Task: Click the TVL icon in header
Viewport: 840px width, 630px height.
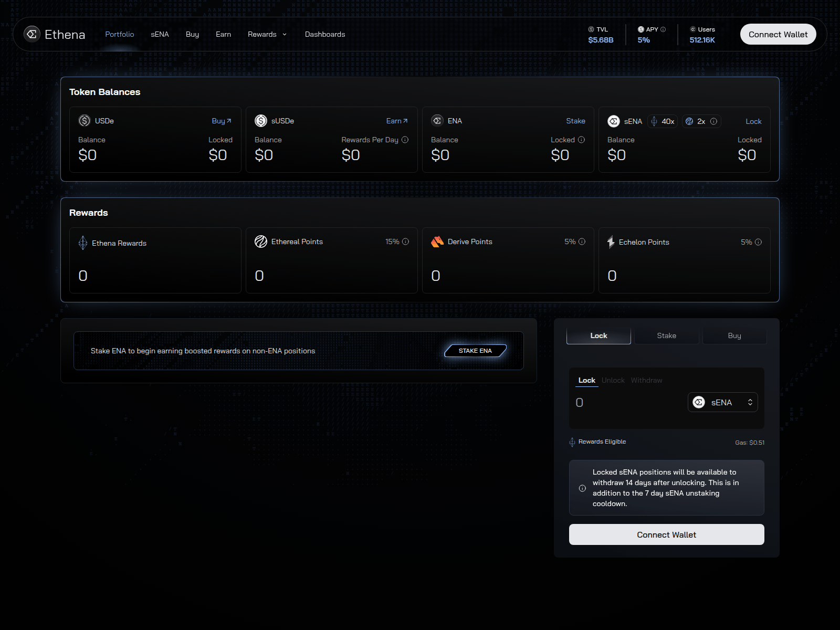Action: click(591, 29)
